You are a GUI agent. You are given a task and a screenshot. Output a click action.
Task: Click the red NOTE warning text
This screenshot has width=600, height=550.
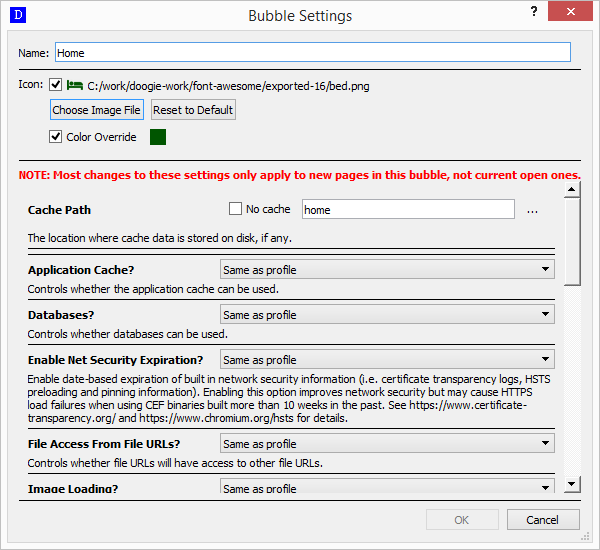300,175
